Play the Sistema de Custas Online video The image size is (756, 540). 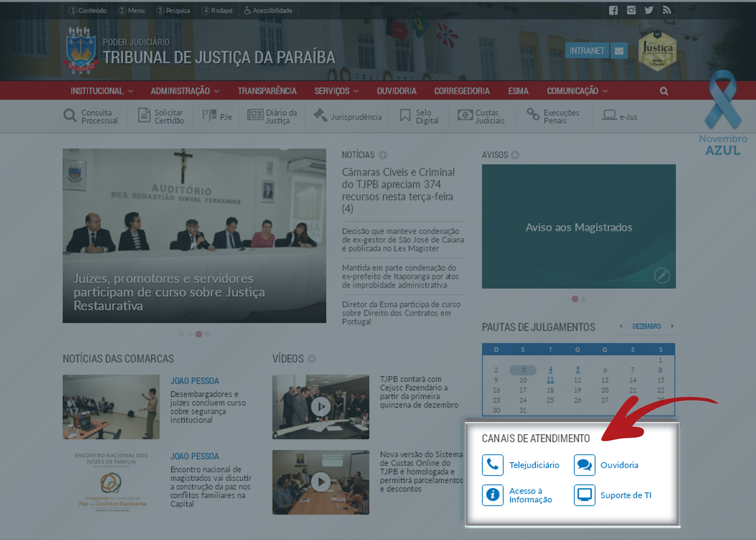pyautogui.click(x=321, y=482)
